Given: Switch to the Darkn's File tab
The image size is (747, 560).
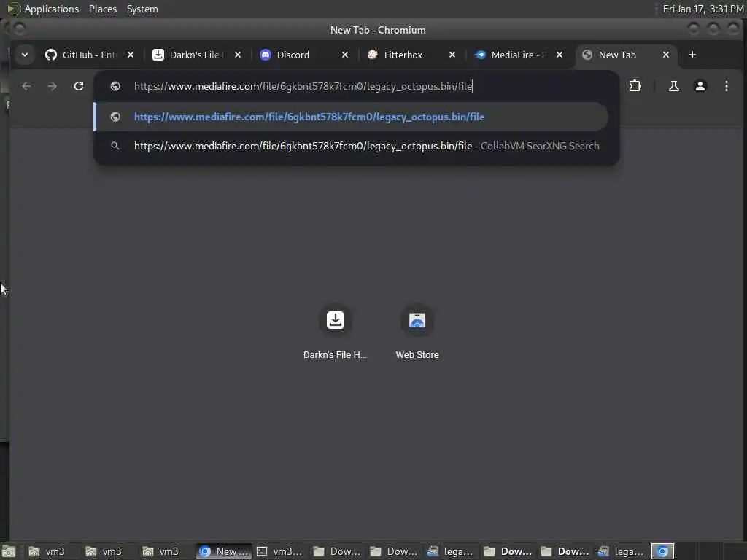Looking at the screenshot, I should [196, 55].
